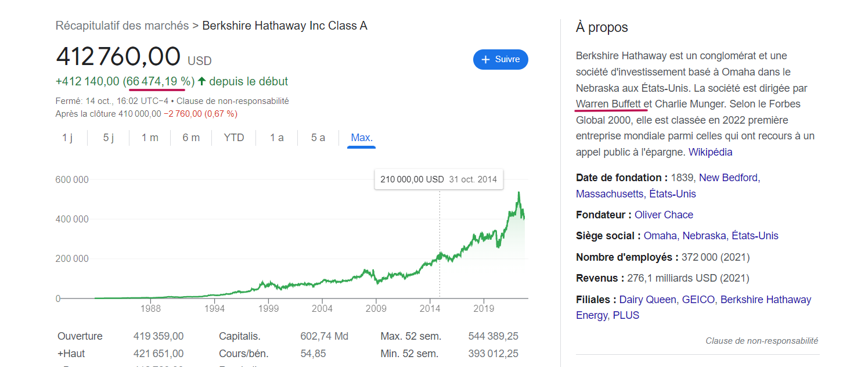Select the YTD range tab
The width and height of the screenshot is (868, 367).
click(234, 138)
